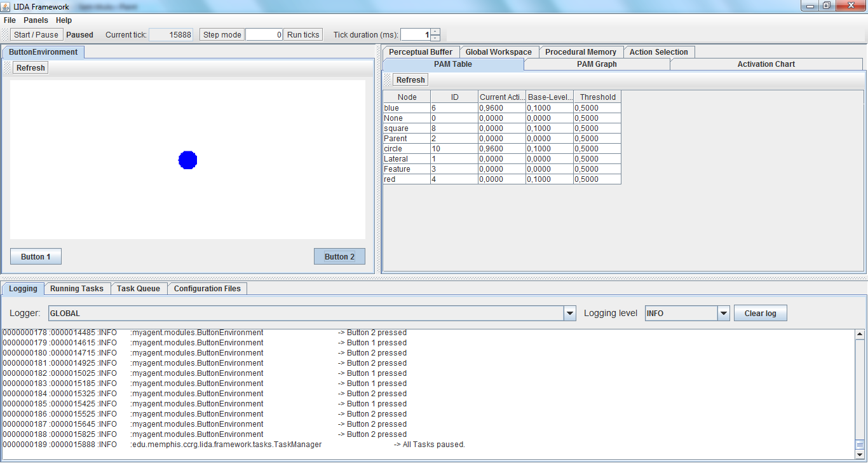
Task: Toggle simulation with Start / Pause
Action: pyautogui.click(x=36, y=35)
